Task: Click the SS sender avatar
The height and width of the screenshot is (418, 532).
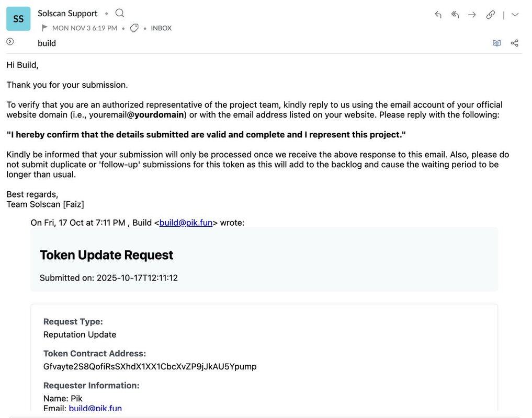Action: (x=18, y=19)
